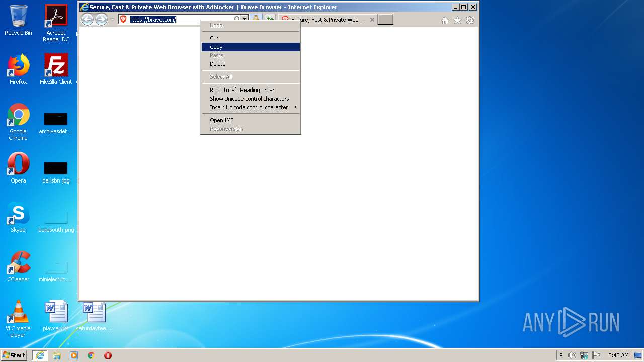Click the volume speaker tray icon
Image resolution: width=644 pixels, height=362 pixels.
pyautogui.click(x=572, y=355)
